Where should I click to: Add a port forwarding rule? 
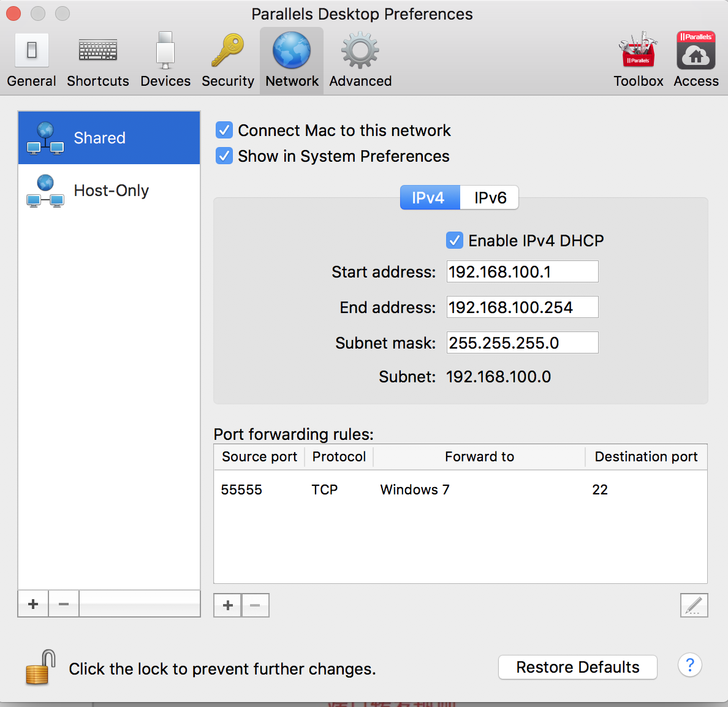(227, 605)
